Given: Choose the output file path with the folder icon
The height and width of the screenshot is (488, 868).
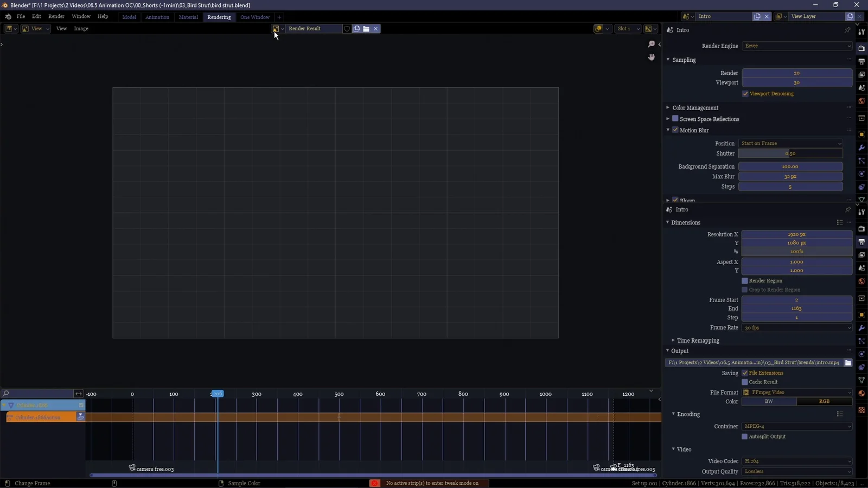Looking at the screenshot, I should [848, 362].
